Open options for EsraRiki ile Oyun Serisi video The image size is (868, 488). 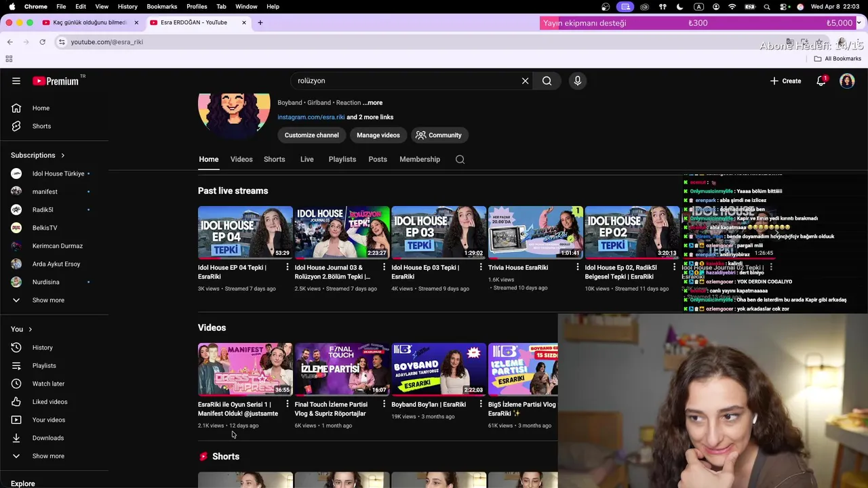(x=288, y=405)
